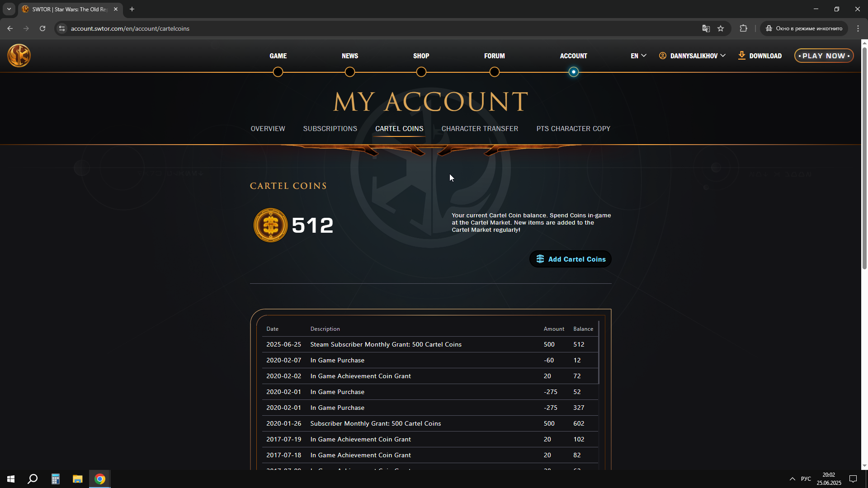Screen dimensions: 868x488
Task: Select the SWTOR browser tab
Action: [70, 9]
